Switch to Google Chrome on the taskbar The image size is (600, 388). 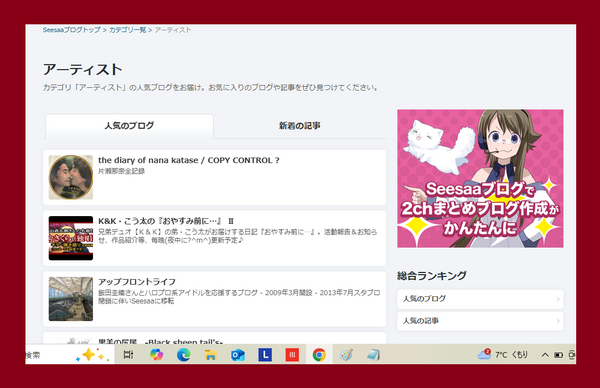319,355
